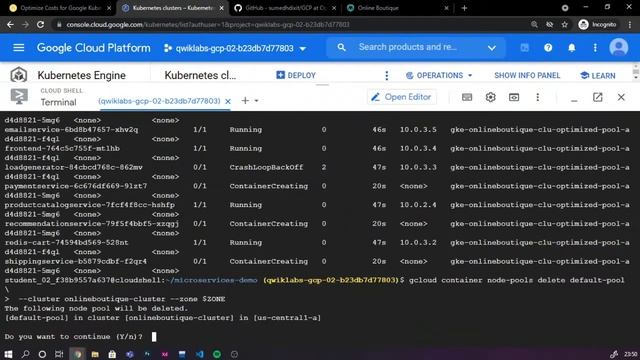
Task: Open the qwiklabs project selector dropdown
Action: click(235, 48)
